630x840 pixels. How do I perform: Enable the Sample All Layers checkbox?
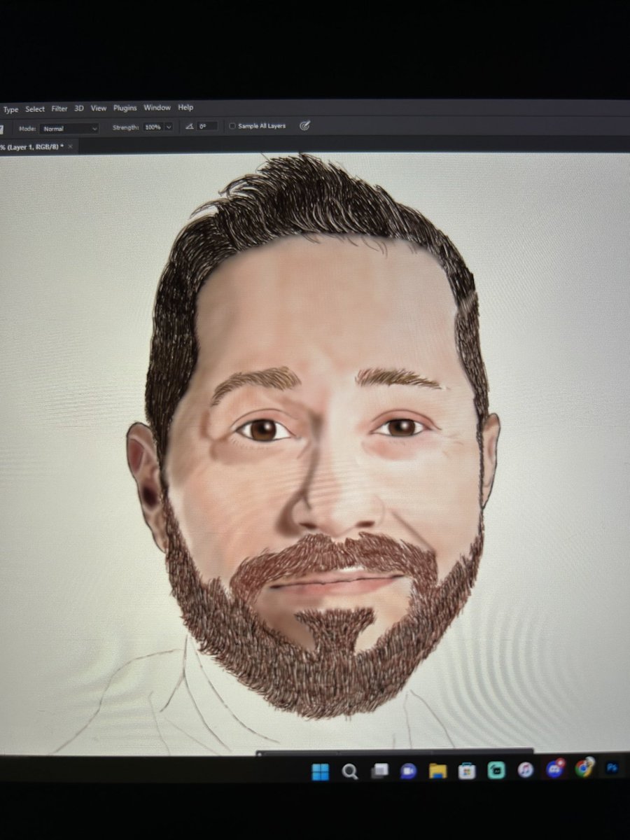coord(232,126)
